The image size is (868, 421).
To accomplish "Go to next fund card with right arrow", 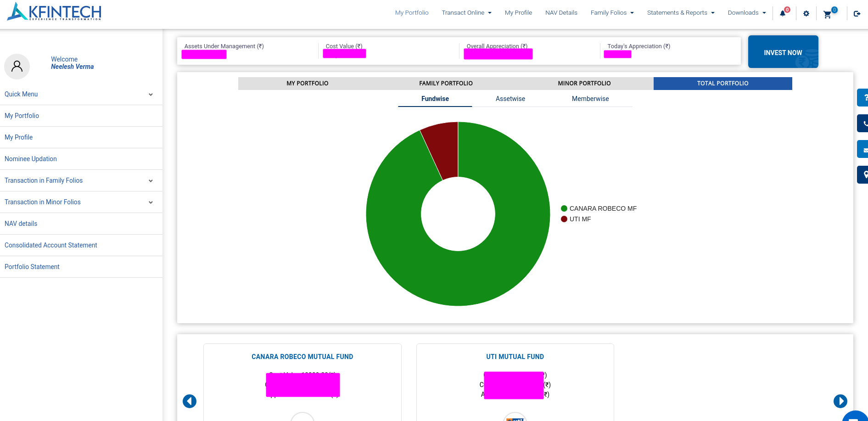I will click(x=840, y=401).
